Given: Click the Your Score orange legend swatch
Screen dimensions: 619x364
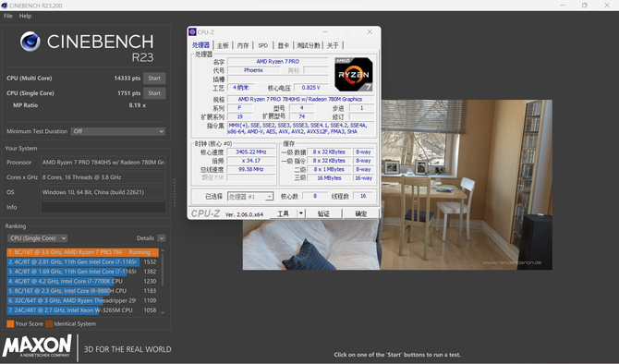Looking at the screenshot, I should click(x=10, y=323).
